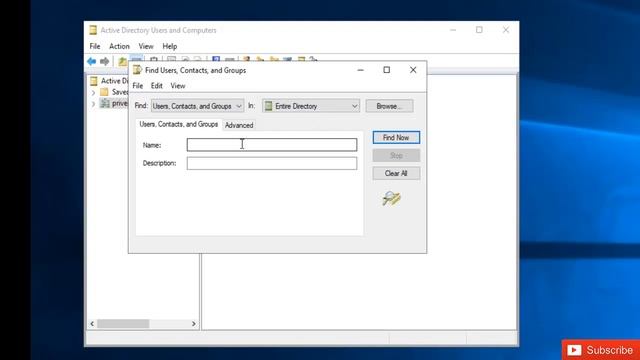Open File menu in ADUC window

click(x=95, y=46)
